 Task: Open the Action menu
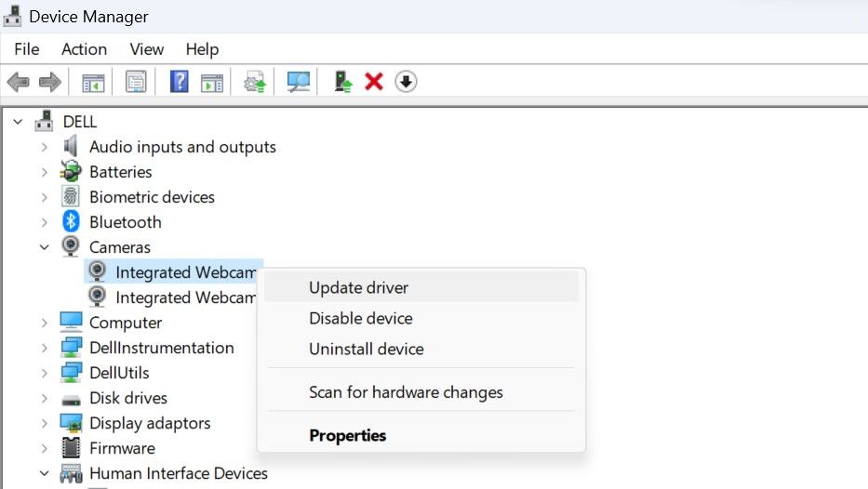coord(84,49)
